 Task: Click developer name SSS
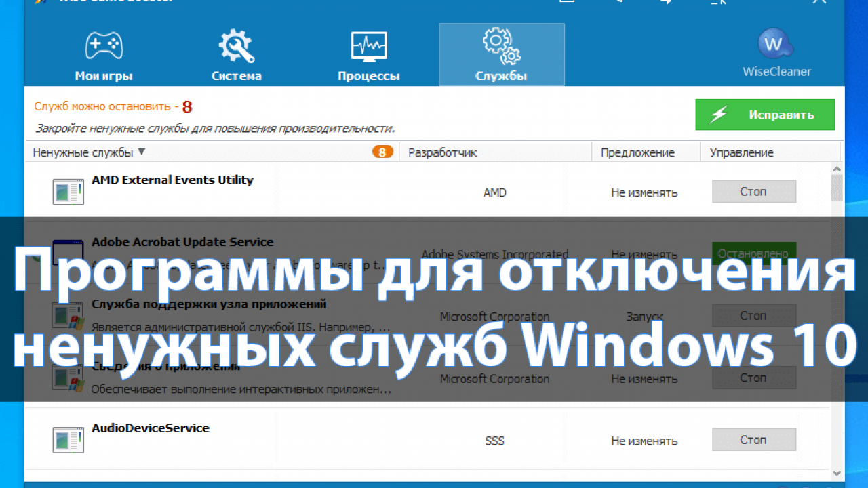coord(495,441)
